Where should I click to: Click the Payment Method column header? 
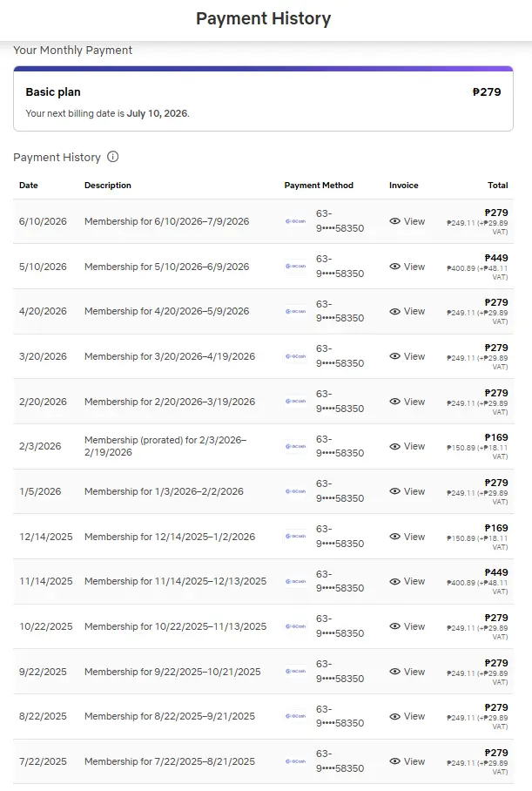pos(319,186)
